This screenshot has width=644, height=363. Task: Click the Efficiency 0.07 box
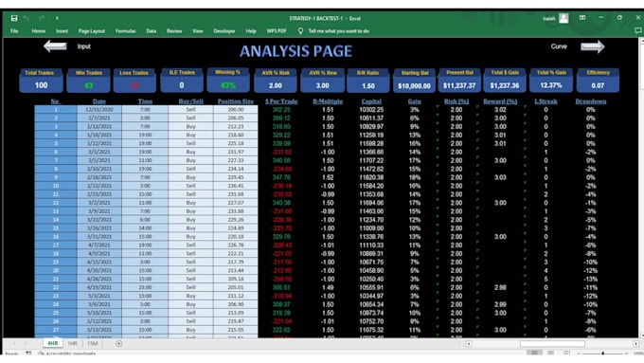click(598, 81)
